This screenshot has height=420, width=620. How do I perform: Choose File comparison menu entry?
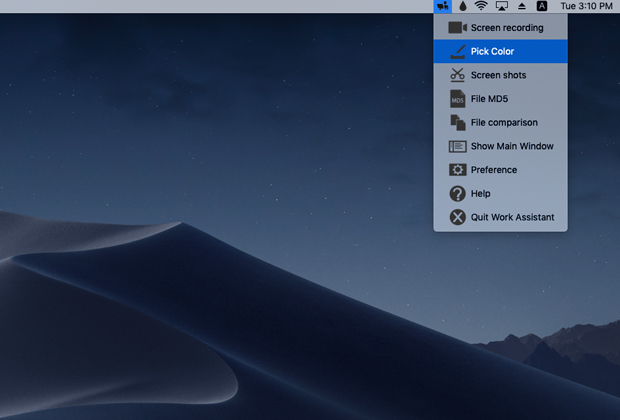[x=501, y=123]
